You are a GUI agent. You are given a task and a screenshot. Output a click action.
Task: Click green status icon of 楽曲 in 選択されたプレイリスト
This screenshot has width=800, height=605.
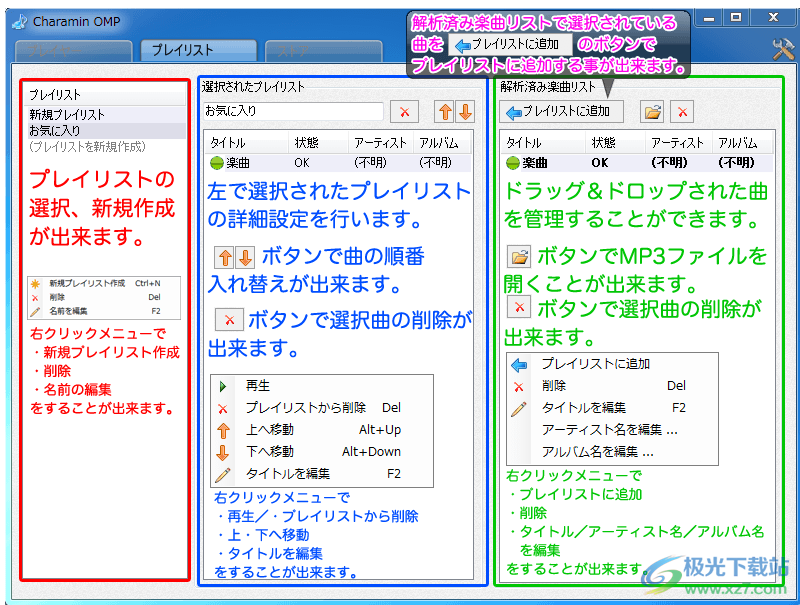[216, 163]
